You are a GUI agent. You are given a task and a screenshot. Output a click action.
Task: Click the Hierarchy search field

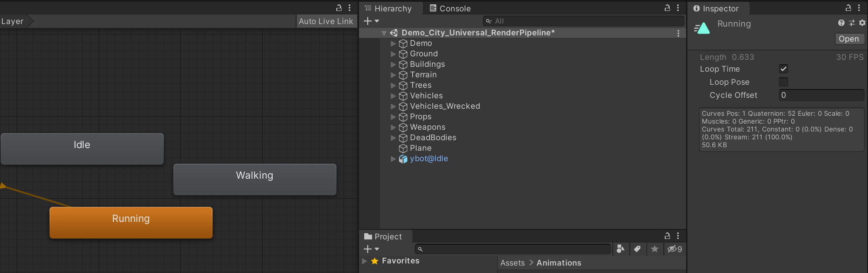584,21
